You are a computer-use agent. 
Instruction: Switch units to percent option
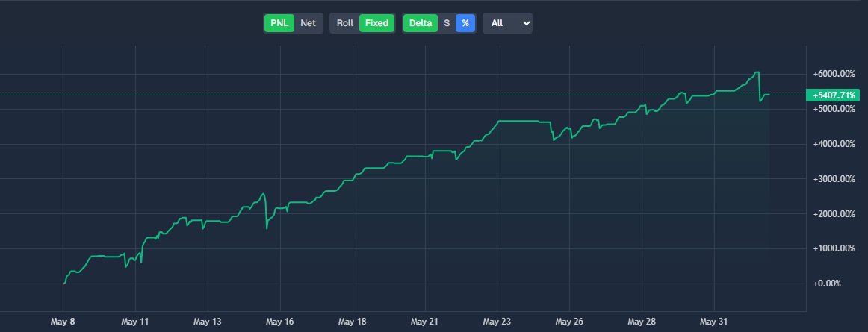[465, 23]
